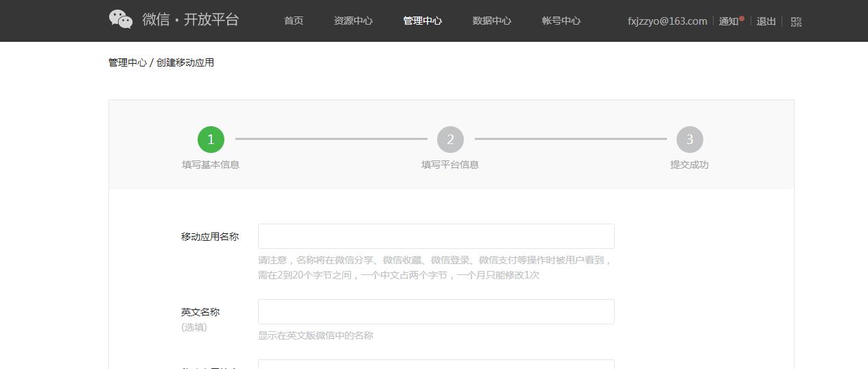
Task: Open 帐号中心 navigation item
Action: point(561,21)
